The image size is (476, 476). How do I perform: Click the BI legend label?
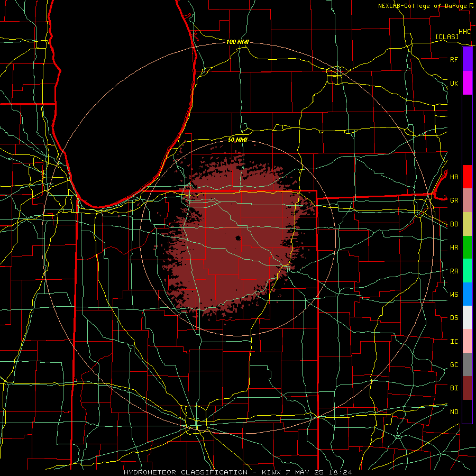[454, 388]
